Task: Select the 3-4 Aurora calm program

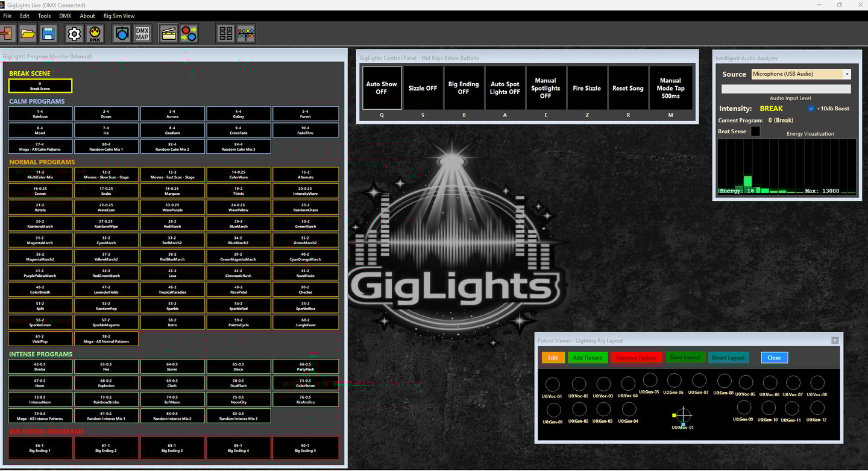Action: coord(172,113)
